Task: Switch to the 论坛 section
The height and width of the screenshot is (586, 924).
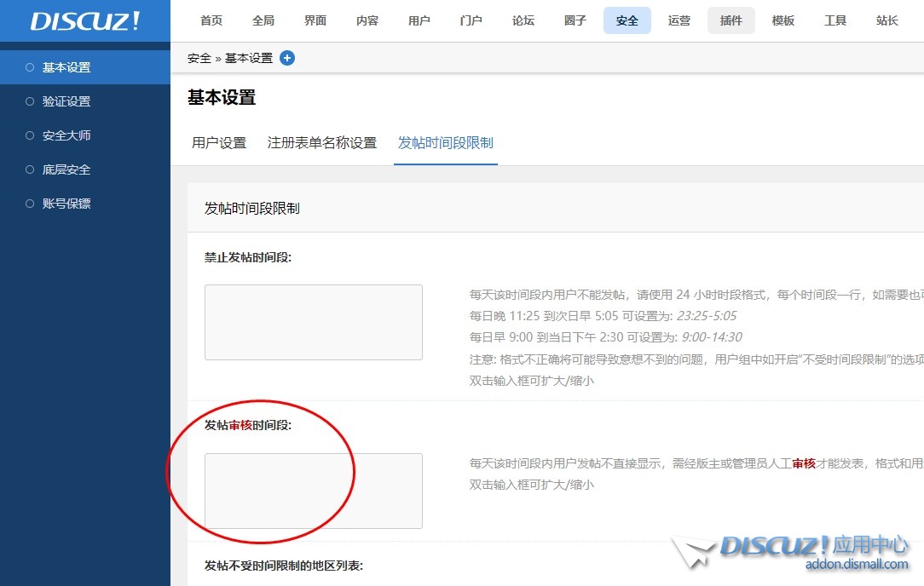Action: click(523, 20)
